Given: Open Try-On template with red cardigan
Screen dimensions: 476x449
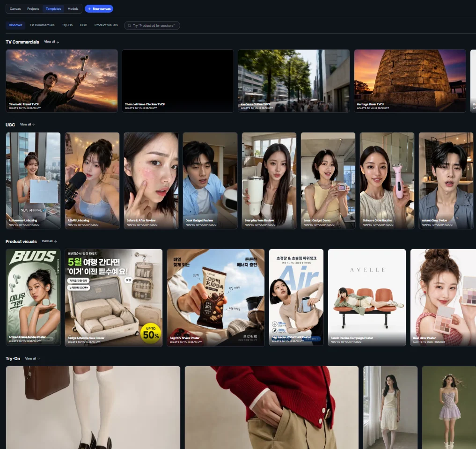Looking at the screenshot, I should pos(271,407).
